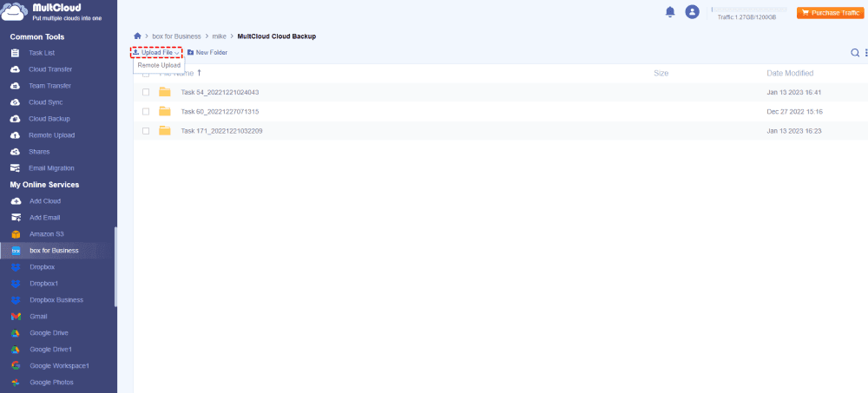
Task: Click the Add Email icon
Action: pos(16,218)
